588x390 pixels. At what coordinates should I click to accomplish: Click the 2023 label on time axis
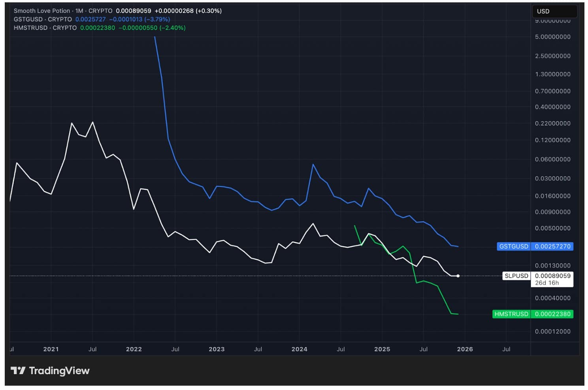tap(217, 349)
